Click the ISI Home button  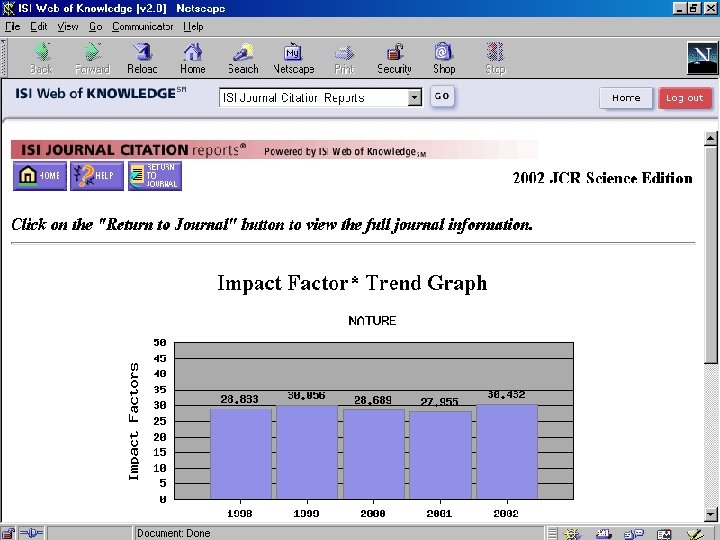pyautogui.click(x=626, y=98)
